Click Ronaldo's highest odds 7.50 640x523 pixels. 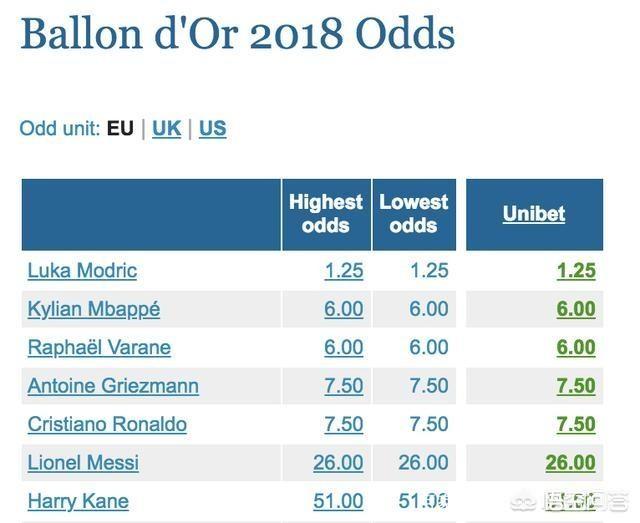[343, 424]
